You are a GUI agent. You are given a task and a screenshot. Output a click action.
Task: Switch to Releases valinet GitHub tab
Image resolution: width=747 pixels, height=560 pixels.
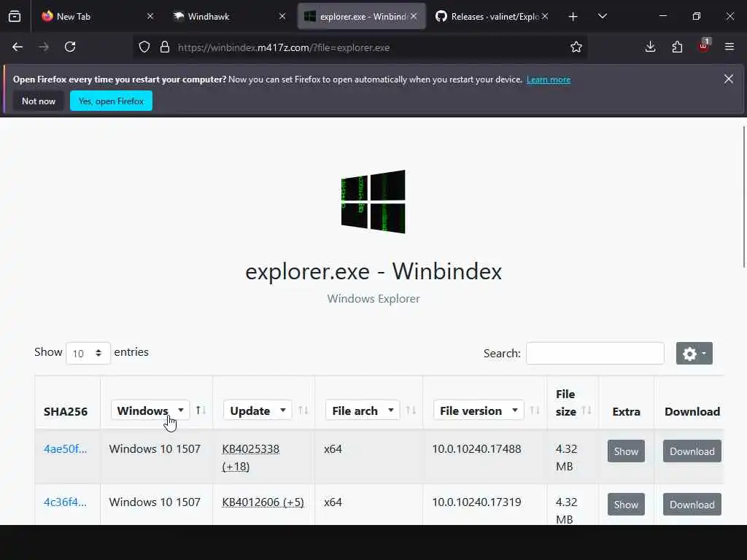(493, 17)
